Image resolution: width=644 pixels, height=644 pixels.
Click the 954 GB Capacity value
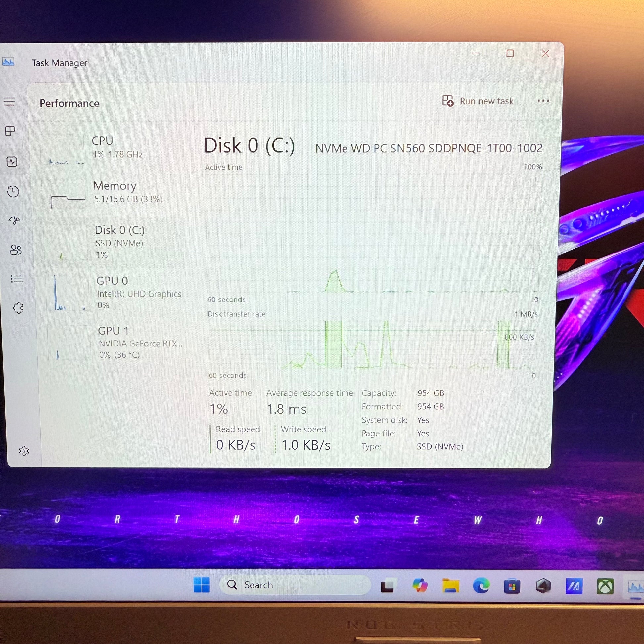[431, 393]
